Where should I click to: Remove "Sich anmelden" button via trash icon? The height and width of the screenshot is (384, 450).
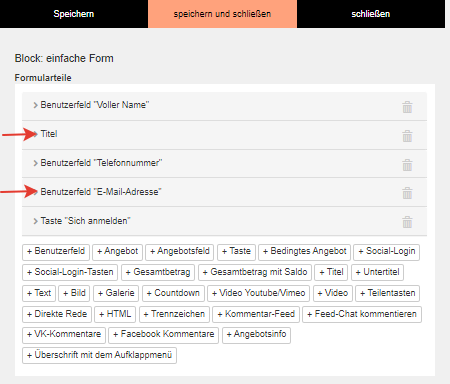[x=407, y=222]
